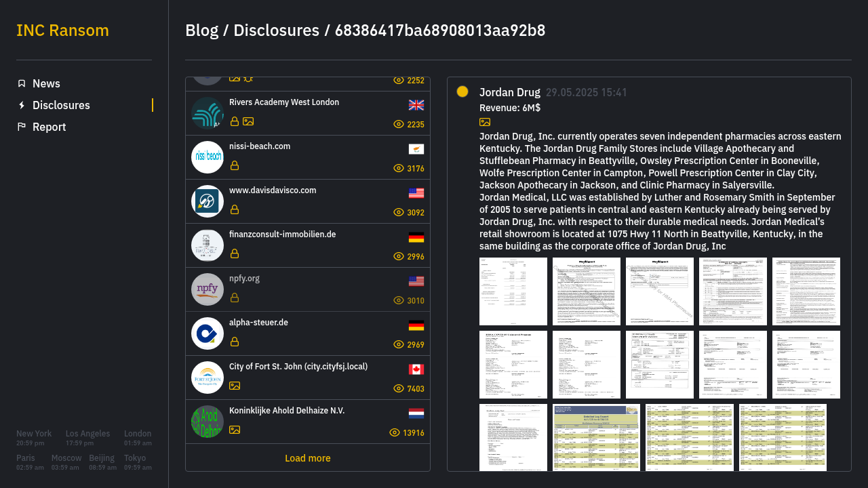Open the Koninklijke Ahold Delhaize N.V. entry

(308, 422)
